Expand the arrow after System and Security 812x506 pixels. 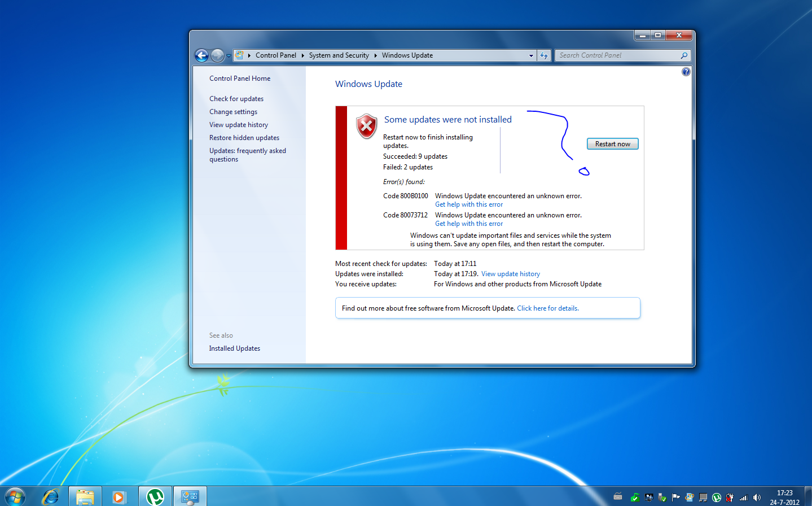tap(375, 55)
